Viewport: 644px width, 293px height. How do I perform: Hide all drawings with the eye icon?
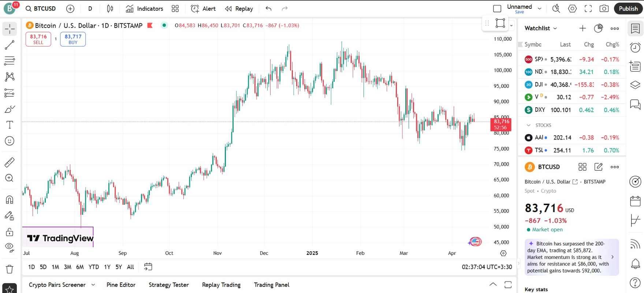click(10, 248)
